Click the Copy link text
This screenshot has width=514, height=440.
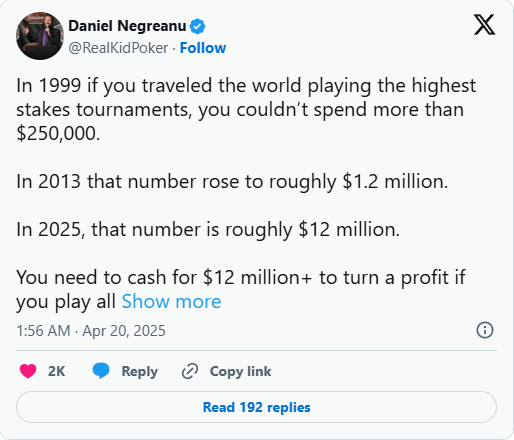pyautogui.click(x=240, y=371)
